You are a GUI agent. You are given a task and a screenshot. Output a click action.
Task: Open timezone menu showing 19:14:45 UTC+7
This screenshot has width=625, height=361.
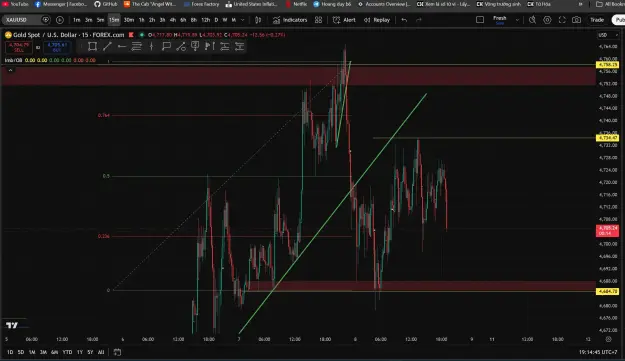pyautogui.click(x=598, y=352)
